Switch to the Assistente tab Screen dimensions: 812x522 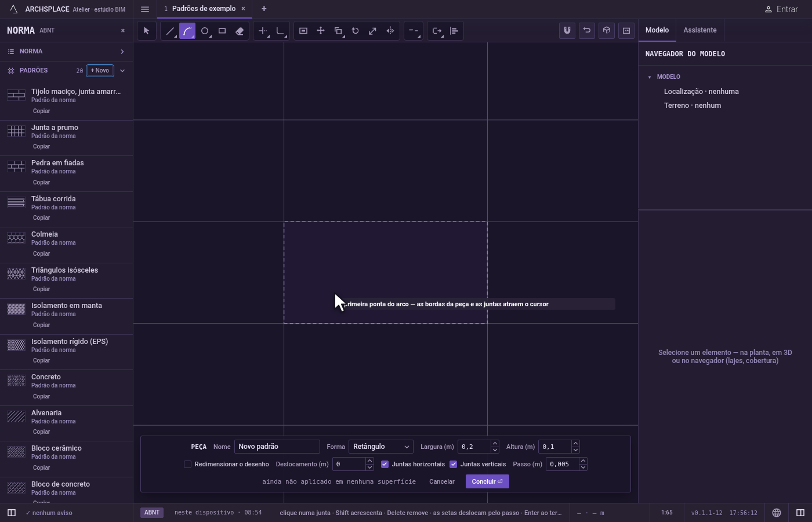point(699,30)
